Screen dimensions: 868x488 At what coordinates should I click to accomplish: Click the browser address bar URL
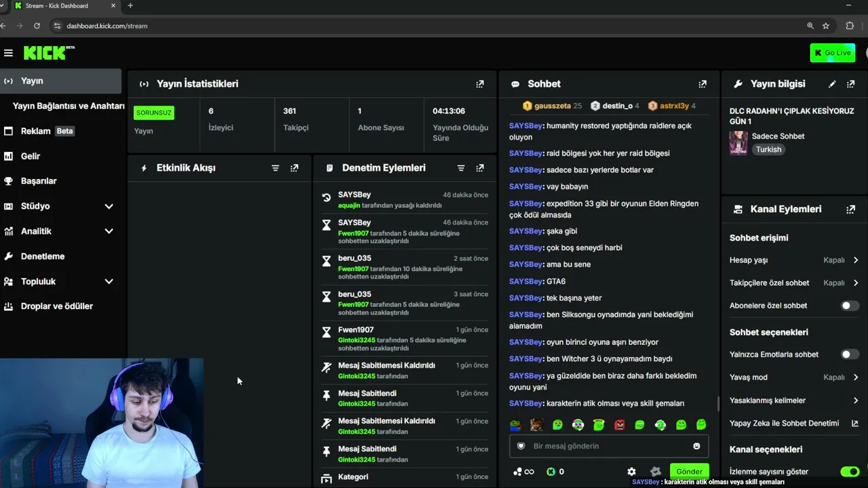[107, 26]
